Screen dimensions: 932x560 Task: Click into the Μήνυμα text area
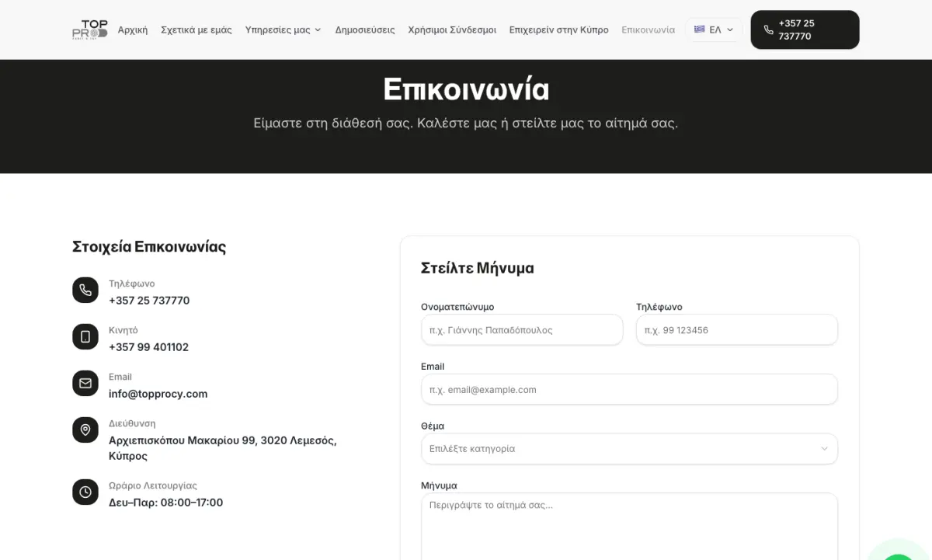(x=629, y=527)
